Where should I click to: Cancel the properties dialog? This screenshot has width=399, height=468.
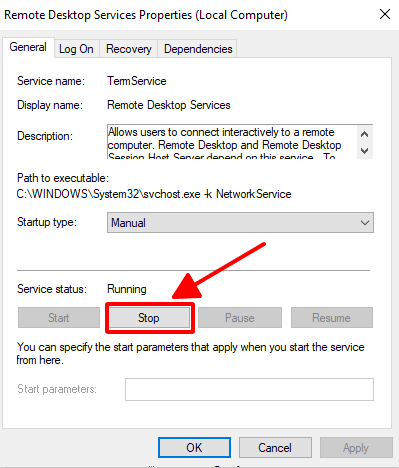(275, 448)
